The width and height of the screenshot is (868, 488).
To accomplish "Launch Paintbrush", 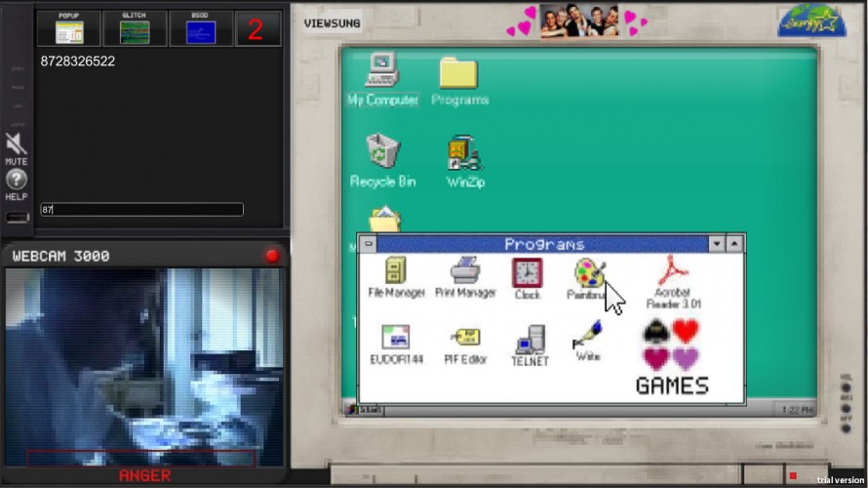I will (589, 279).
